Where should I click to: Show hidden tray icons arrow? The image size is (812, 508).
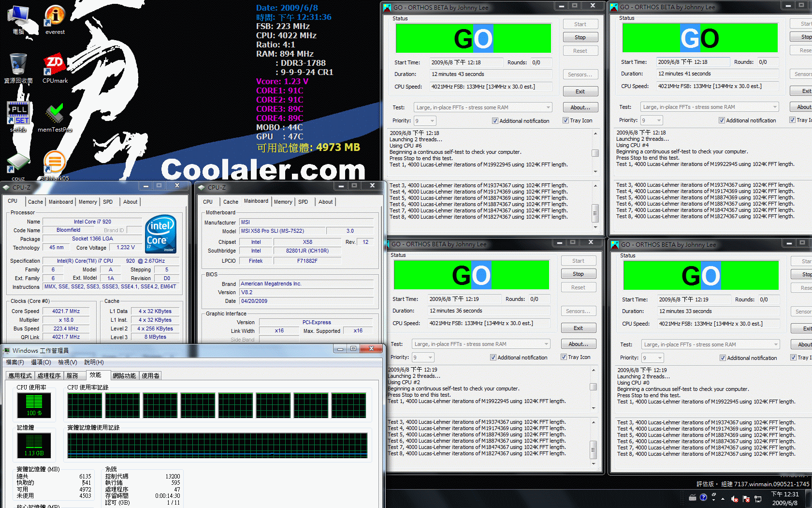723,498
